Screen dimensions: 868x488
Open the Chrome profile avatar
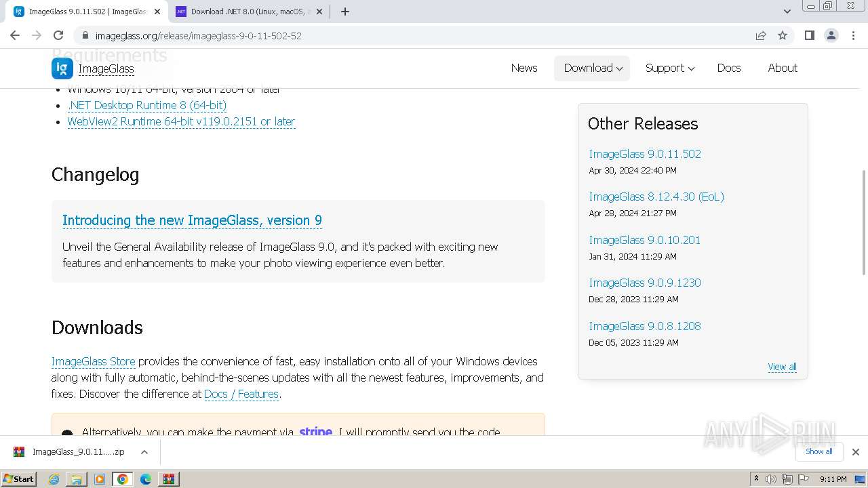pos(831,35)
